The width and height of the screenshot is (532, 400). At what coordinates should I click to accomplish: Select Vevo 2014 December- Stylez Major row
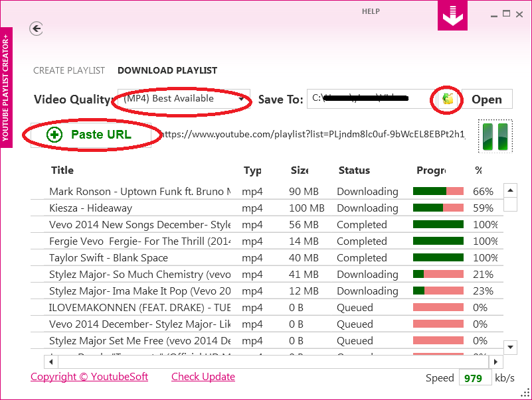[267, 324]
